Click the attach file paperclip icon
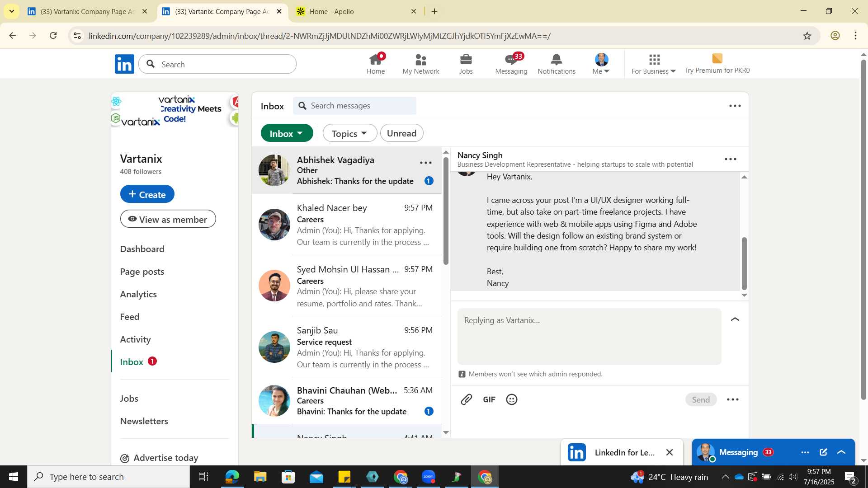The height and width of the screenshot is (488, 868). pyautogui.click(x=467, y=399)
